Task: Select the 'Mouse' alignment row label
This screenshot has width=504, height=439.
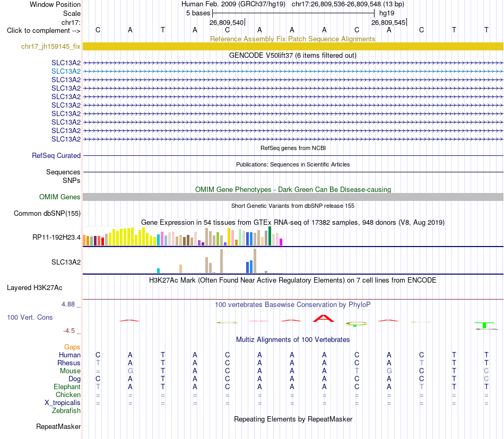Action: pyautogui.click(x=70, y=371)
